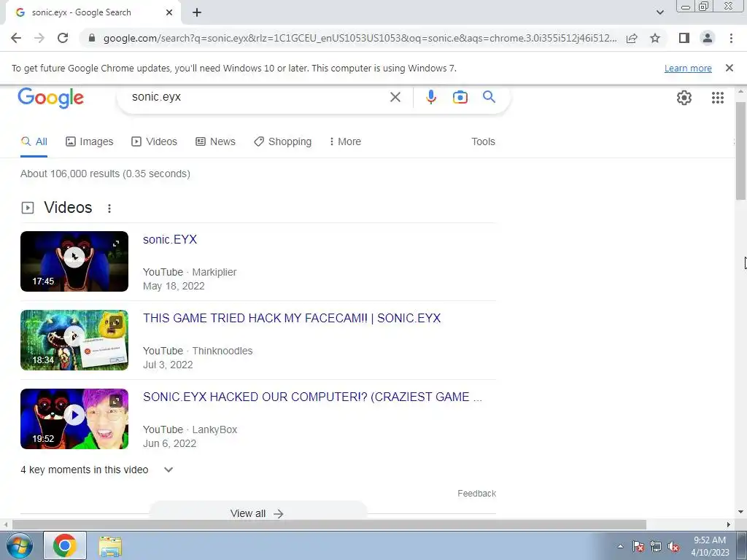The width and height of the screenshot is (747, 560).
Task: Submit search with magnifier icon
Action: (489, 97)
